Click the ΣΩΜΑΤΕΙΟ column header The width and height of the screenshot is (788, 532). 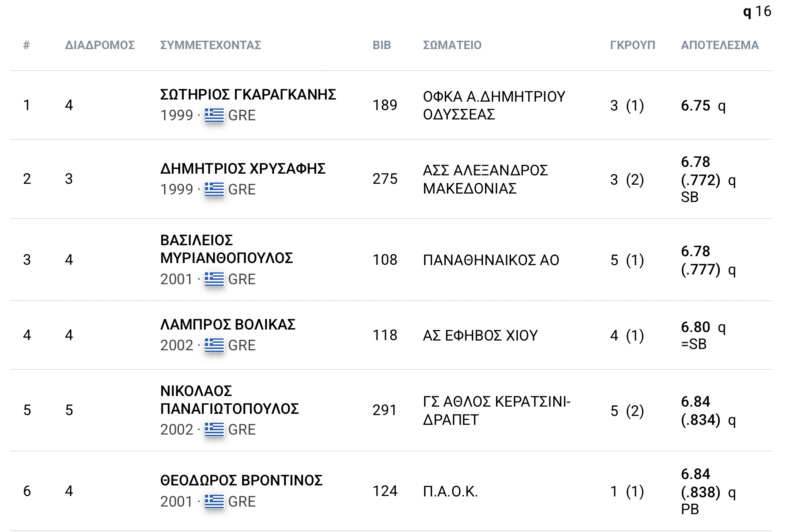452,45
